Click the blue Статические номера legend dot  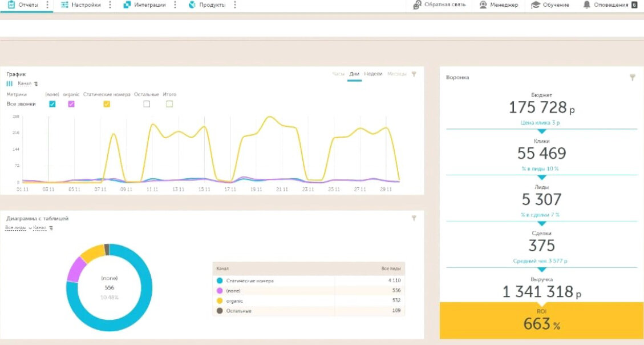coord(220,280)
